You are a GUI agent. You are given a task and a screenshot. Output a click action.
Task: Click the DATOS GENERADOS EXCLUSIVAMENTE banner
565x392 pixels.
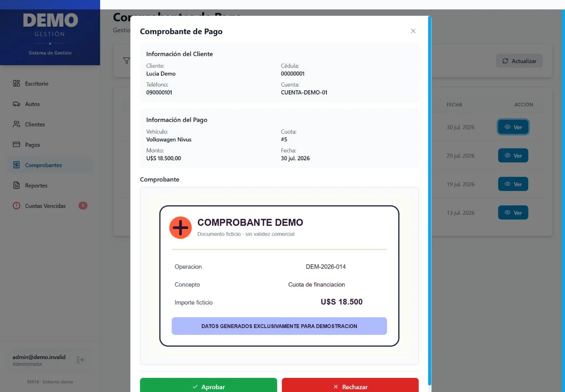279,326
